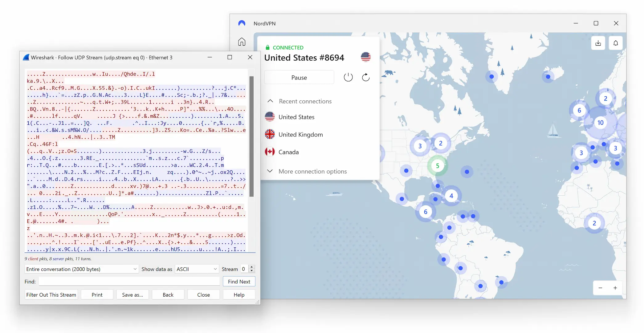Click the NordVPN download/update icon
644x333 pixels.
(x=598, y=43)
